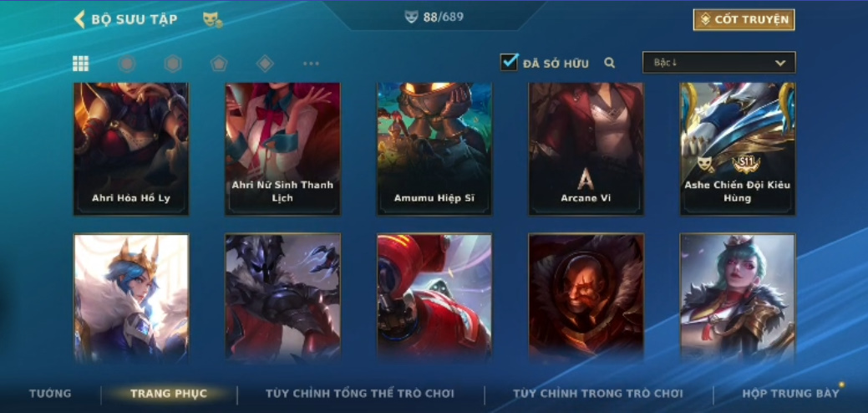Viewport: 868px width, 413px height.
Task: Filter skins by the circle tier icon
Action: pos(127,64)
